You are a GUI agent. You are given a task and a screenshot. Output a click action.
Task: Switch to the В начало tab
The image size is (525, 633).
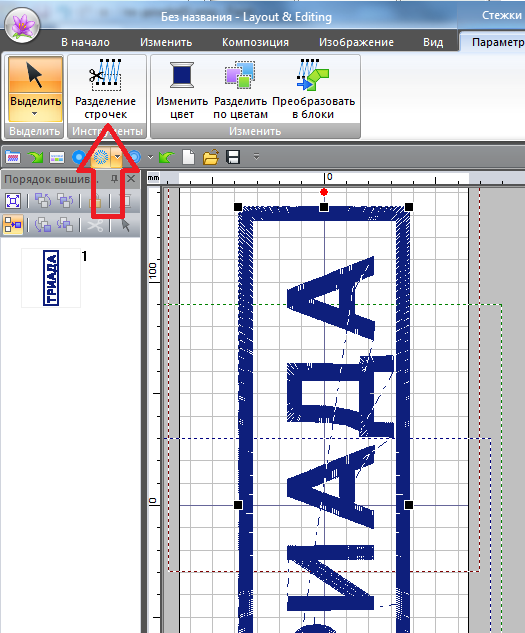(86, 42)
